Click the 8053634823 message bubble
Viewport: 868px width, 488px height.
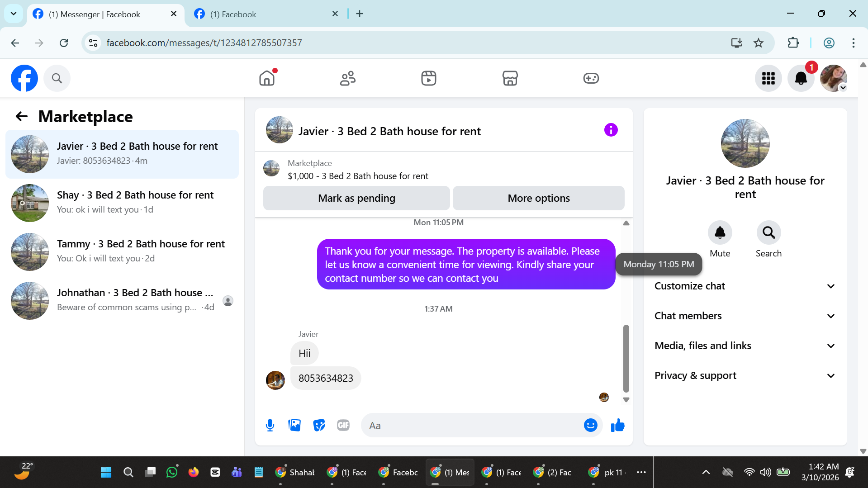click(326, 378)
